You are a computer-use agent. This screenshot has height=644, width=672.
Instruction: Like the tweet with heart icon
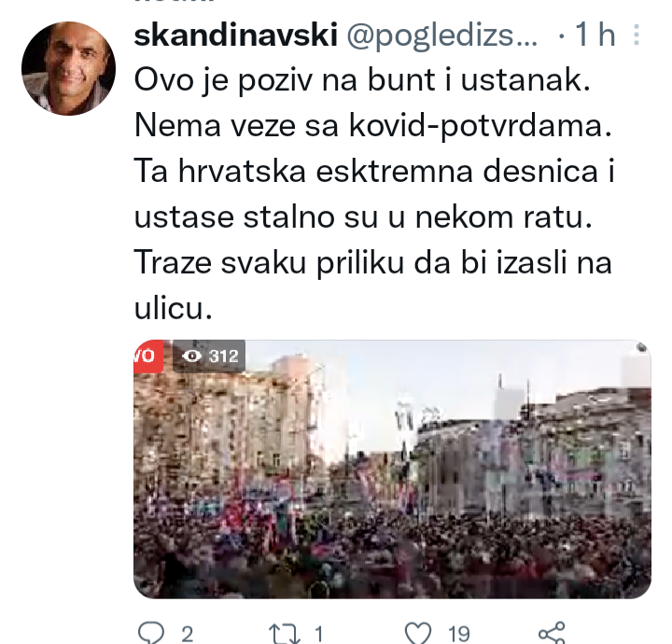[418, 633]
